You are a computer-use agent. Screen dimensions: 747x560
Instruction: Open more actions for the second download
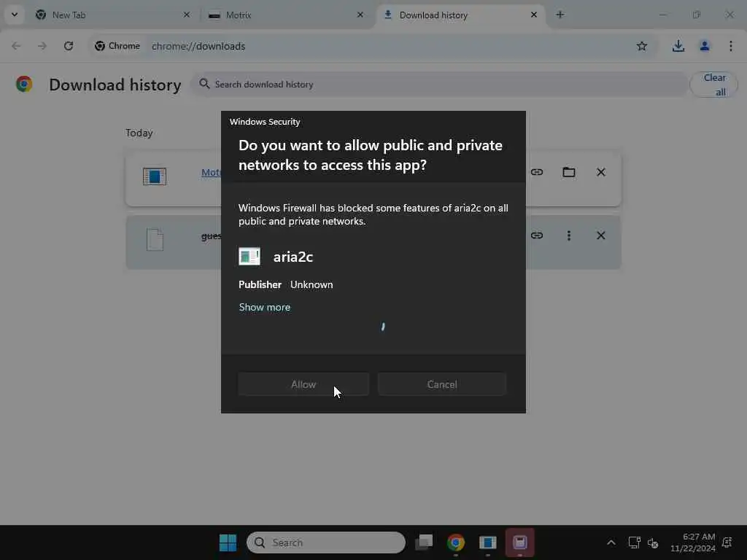569,236
